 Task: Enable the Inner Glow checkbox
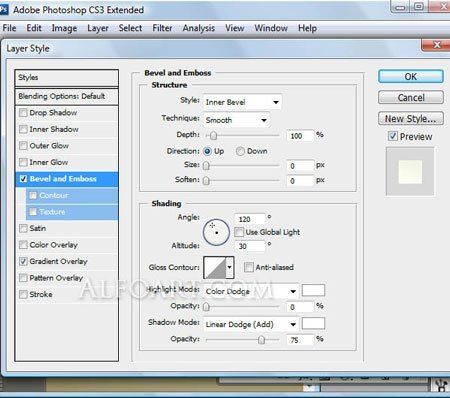click(x=23, y=162)
